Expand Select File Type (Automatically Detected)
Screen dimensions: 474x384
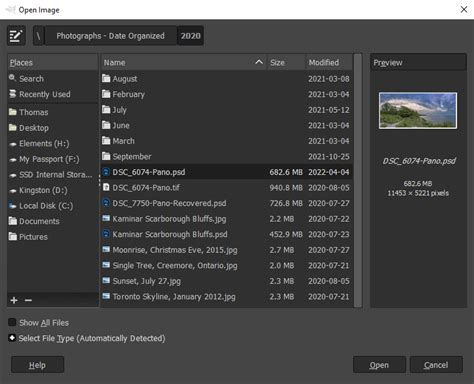(12, 338)
